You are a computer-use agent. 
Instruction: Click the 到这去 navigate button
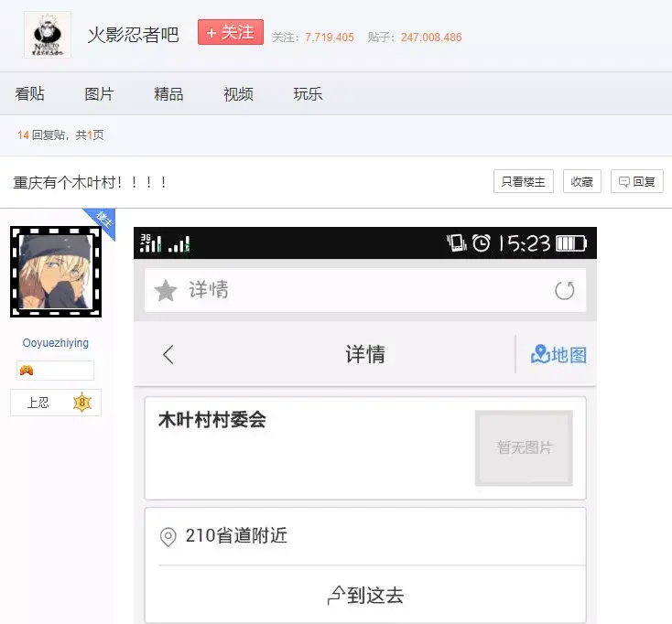tap(365, 596)
